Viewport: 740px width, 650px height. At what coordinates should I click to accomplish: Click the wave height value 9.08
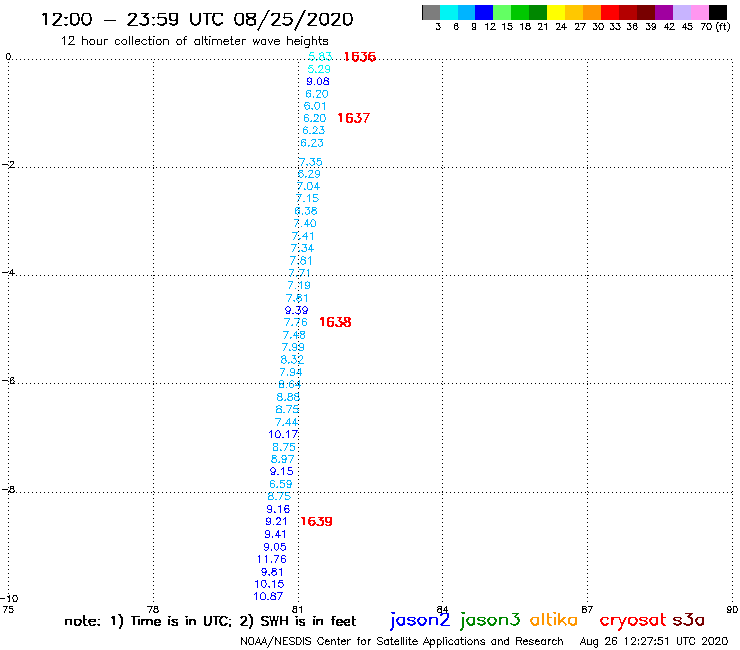[318, 81]
